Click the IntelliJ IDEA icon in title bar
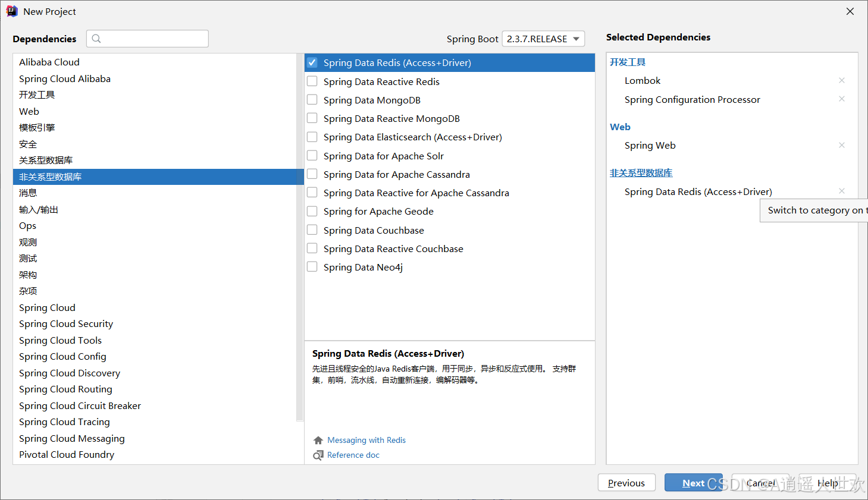This screenshot has width=868, height=500. (x=12, y=11)
